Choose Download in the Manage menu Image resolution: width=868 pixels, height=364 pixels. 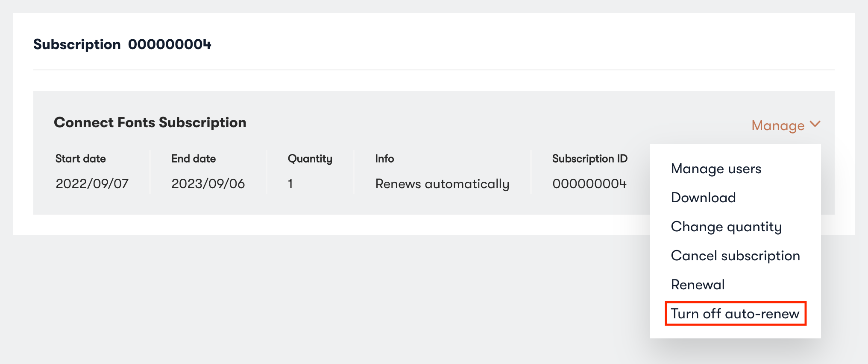pos(703,198)
